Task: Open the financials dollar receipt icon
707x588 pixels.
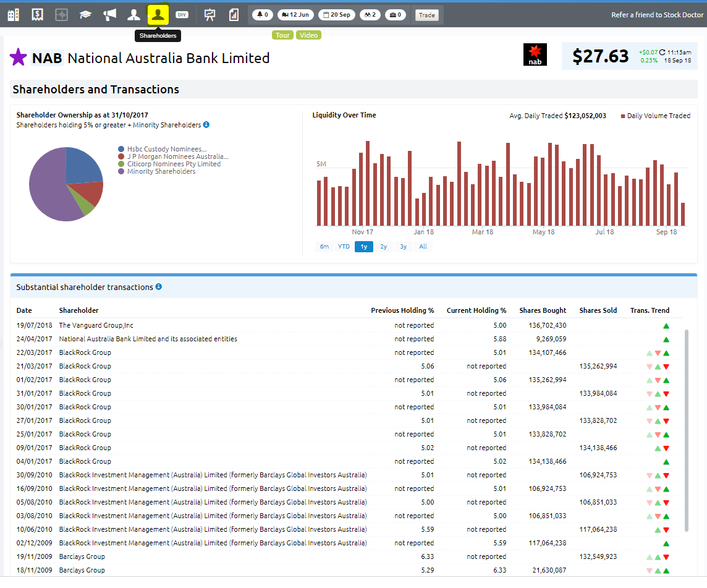Action: 38,15
